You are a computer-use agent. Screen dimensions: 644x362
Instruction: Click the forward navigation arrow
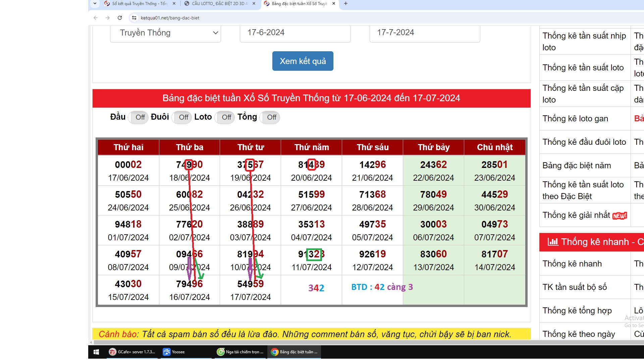(x=108, y=18)
